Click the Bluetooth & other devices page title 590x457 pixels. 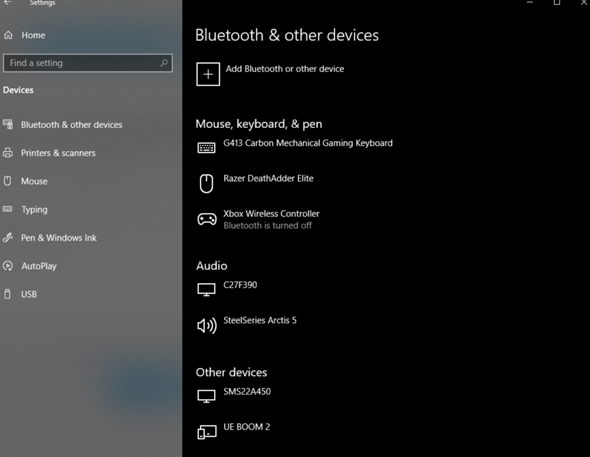click(287, 35)
